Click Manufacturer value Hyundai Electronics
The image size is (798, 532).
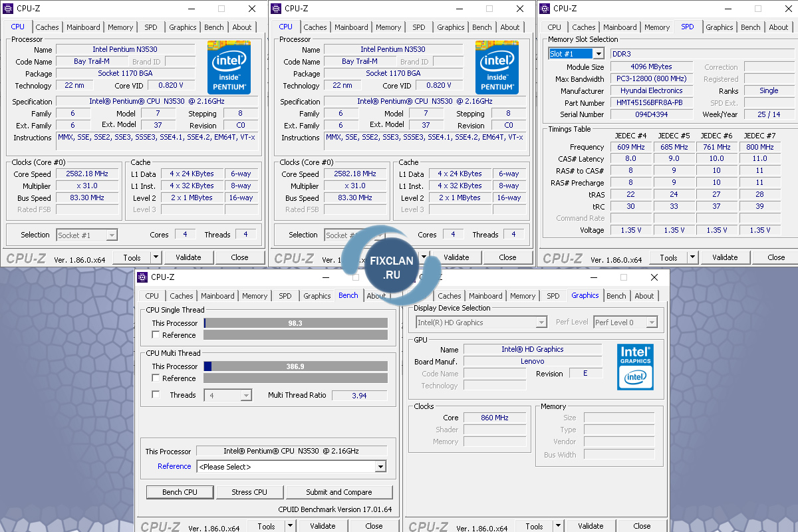click(652, 91)
